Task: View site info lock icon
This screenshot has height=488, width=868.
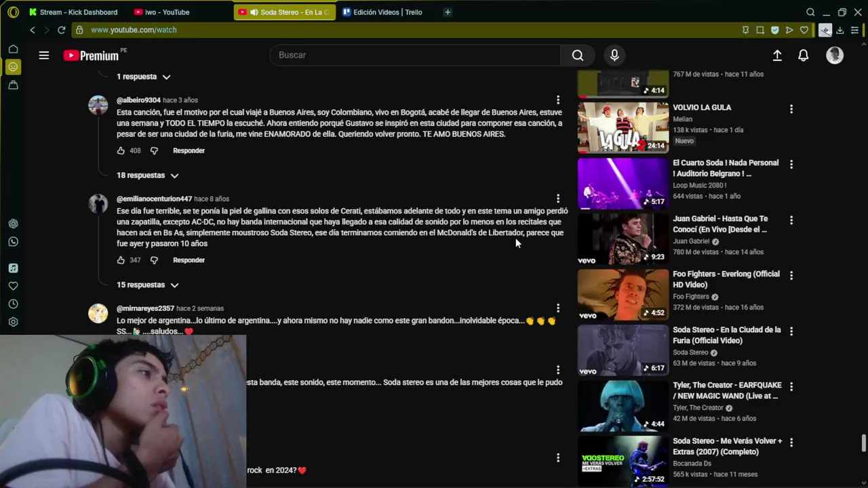Action: [x=79, y=30]
